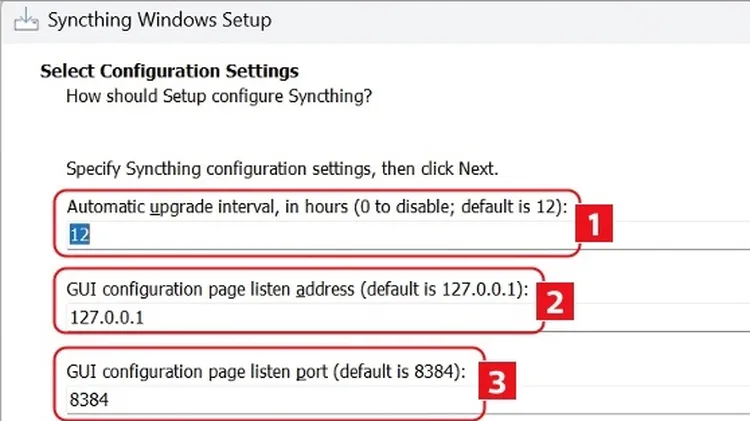The image size is (750, 421).
Task: Click the 127.0.0.1 address value
Action: pos(107,318)
